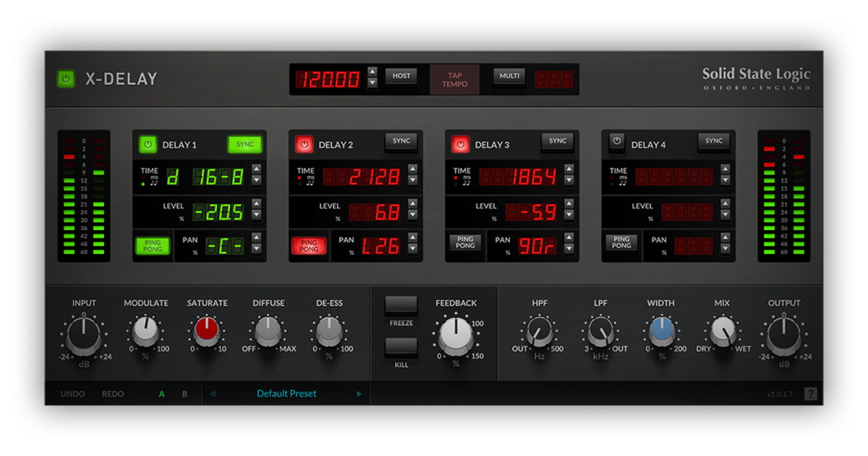The image size is (868, 456).
Task: Decrease Delay 4 level with down arrow
Action: pyautogui.click(x=725, y=216)
